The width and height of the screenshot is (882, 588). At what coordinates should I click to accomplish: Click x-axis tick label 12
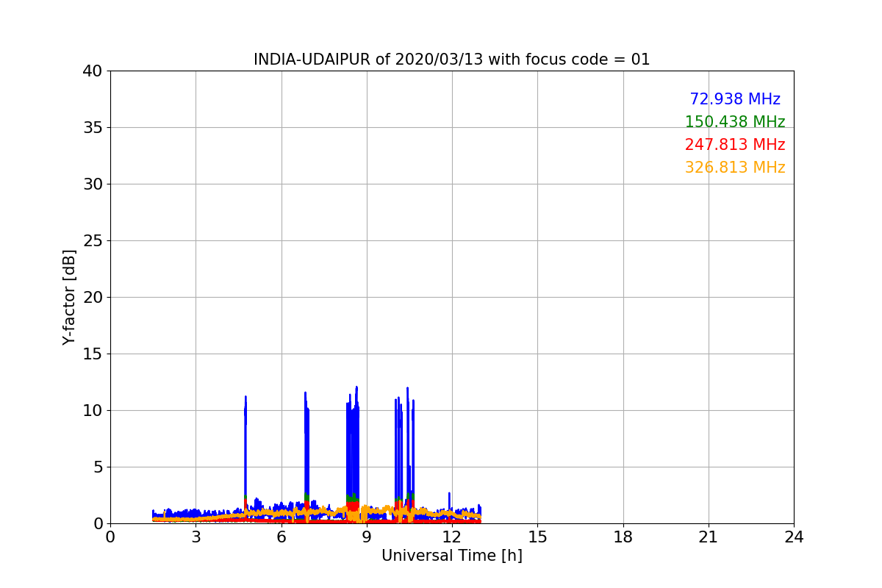point(452,537)
